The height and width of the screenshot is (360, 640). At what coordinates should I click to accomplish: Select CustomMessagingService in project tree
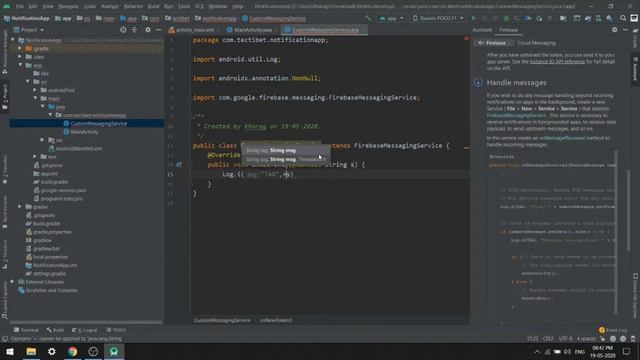click(x=98, y=124)
